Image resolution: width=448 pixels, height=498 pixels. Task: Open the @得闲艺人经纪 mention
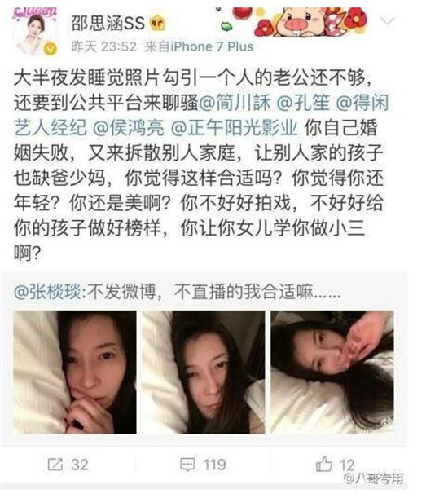(202, 115)
